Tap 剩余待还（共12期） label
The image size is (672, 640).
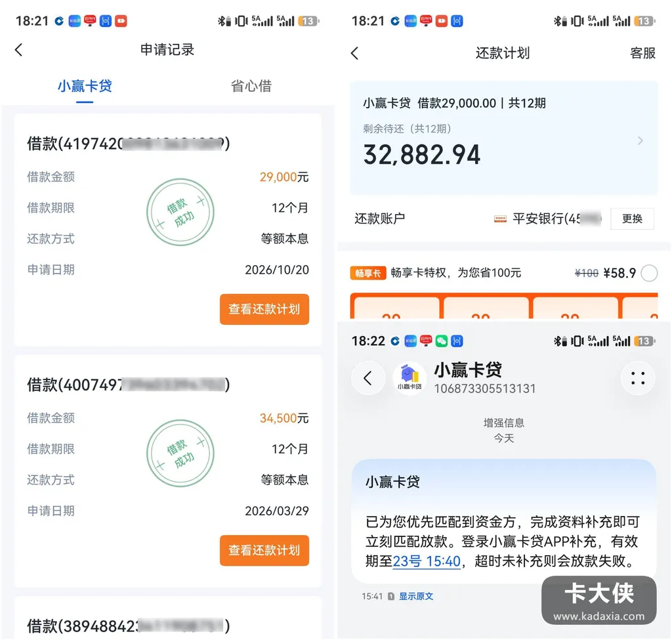pos(407,129)
